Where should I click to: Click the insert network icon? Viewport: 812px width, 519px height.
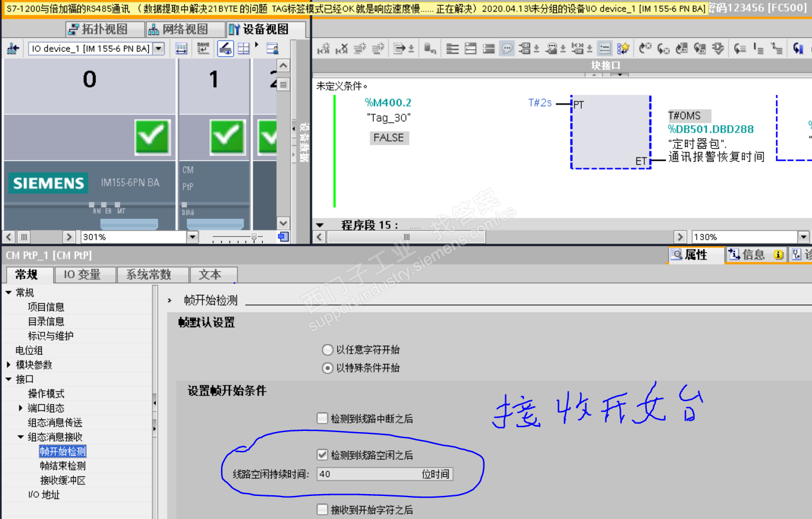coord(325,49)
